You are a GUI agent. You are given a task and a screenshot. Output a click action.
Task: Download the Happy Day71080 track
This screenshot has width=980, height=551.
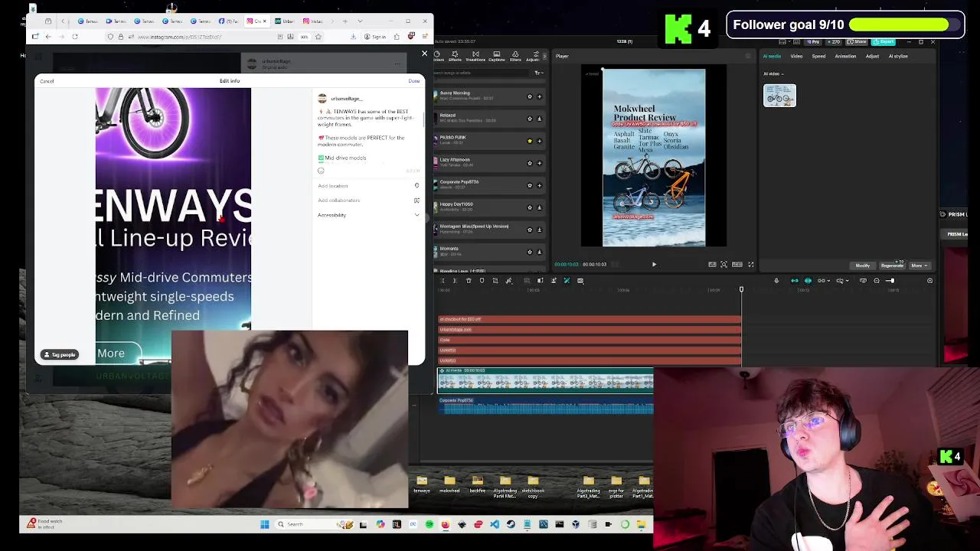tap(539, 207)
